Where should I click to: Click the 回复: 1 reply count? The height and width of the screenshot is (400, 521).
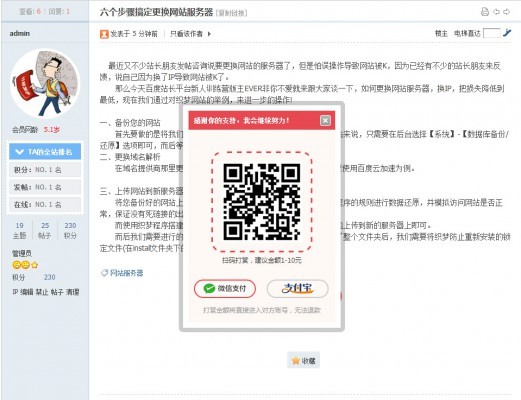(x=59, y=12)
